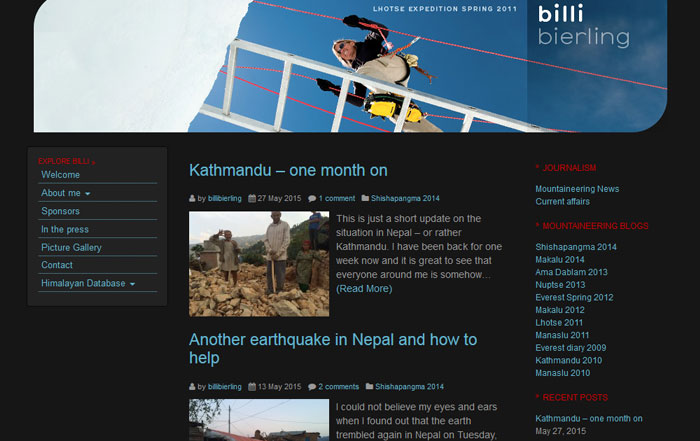The width and height of the screenshot is (700, 441).
Task: Expand the About me submenu arrow
Action: pyautogui.click(x=88, y=194)
